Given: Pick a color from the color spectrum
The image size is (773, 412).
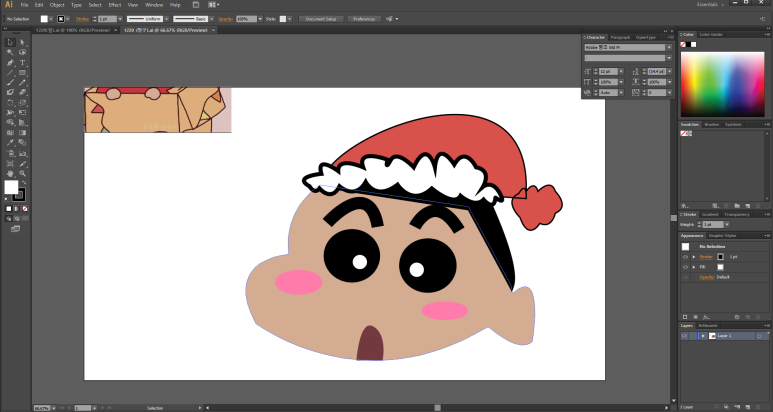Looking at the screenshot, I should tap(722, 84).
